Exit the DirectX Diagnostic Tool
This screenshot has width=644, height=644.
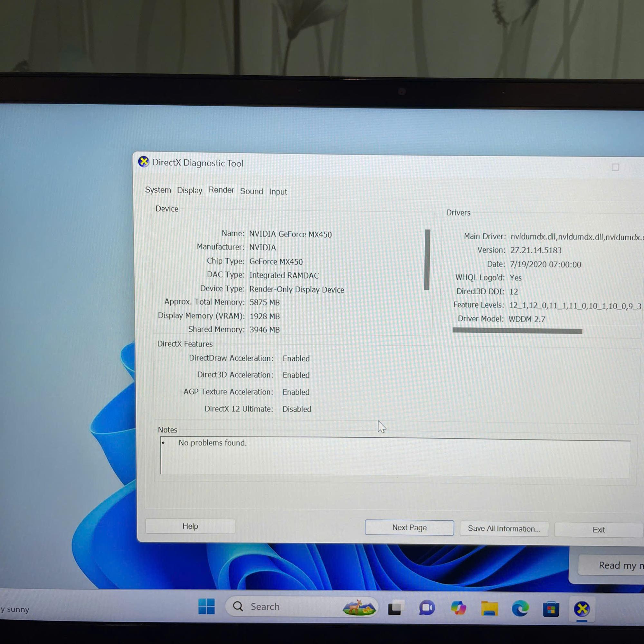click(x=598, y=530)
